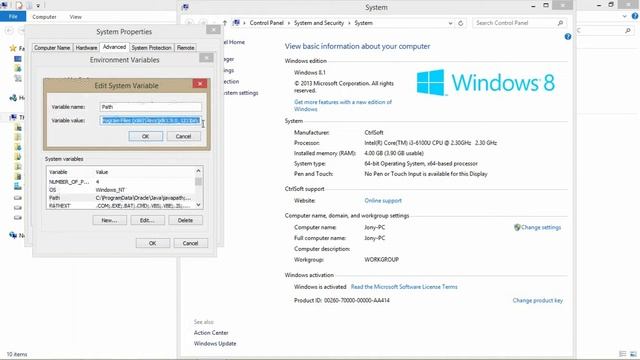Open Get more features with a new edition link

(343, 105)
